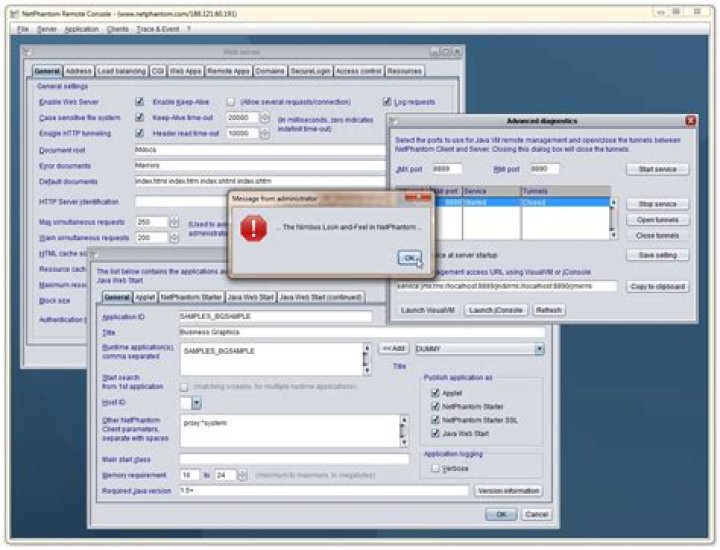Expand the Host ID dropdown
The height and width of the screenshot is (550, 720).
[x=197, y=403]
